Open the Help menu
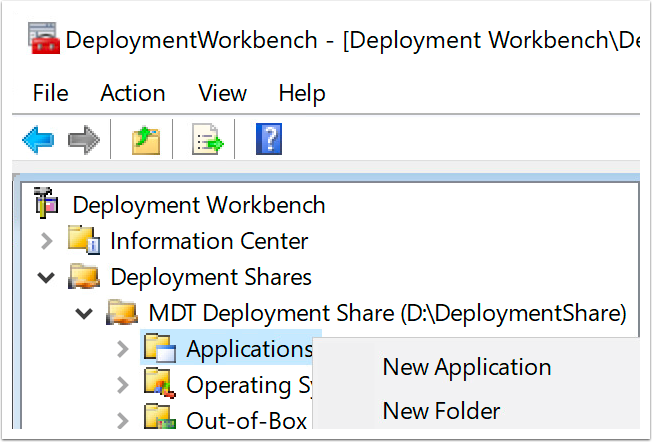The width and height of the screenshot is (652, 442). click(302, 94)
